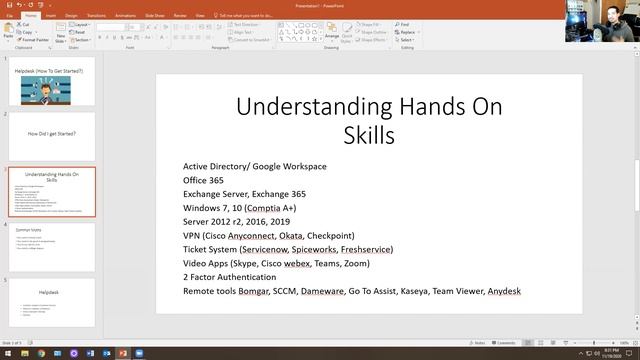Toggle Bold formatting
The width and height of the screenshot is (640, 360).
click(100, 38)
